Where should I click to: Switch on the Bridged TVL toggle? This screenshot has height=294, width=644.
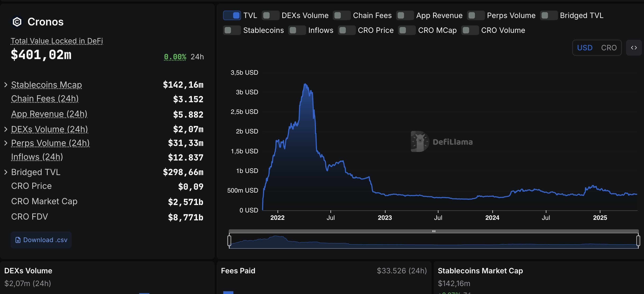549,15
